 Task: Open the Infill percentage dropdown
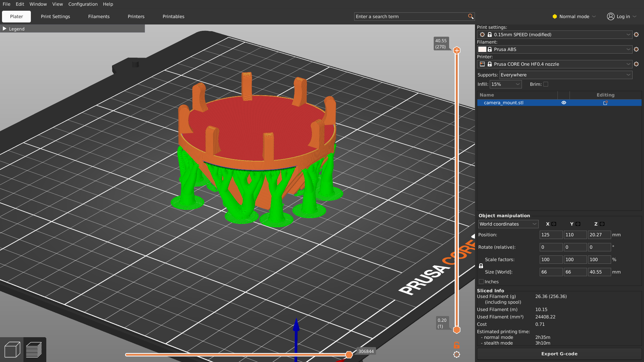pos(505,84)
